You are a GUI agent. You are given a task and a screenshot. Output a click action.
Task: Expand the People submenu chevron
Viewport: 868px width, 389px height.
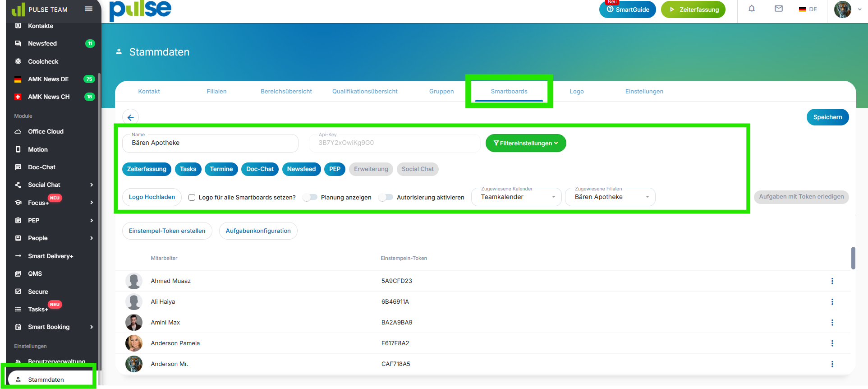pyautogui.click(x=92, y=238)
